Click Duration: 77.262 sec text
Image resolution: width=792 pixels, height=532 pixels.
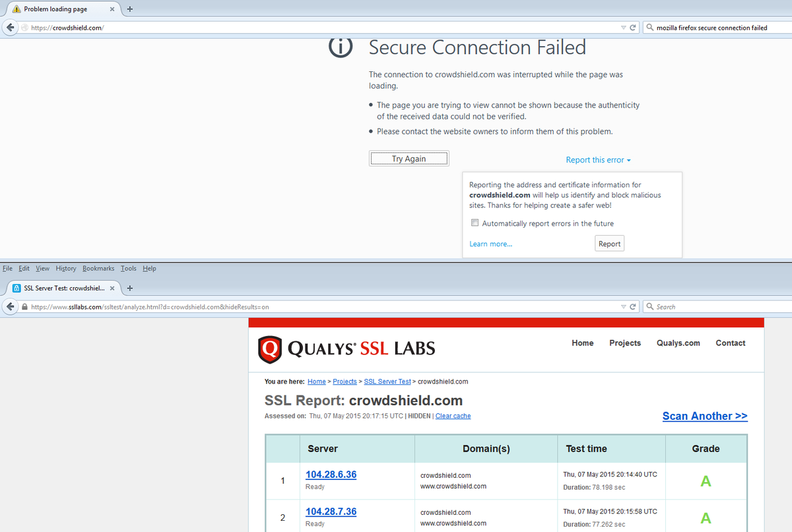click(x=594, y=524)
